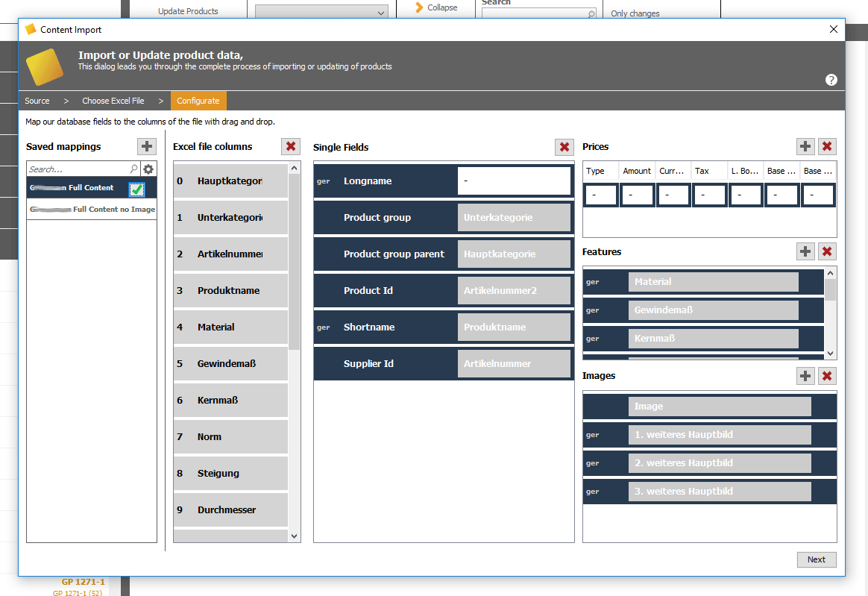The height and width of the screenshot is (596, 868).
Task: Click the Next button
Action: 817,559
